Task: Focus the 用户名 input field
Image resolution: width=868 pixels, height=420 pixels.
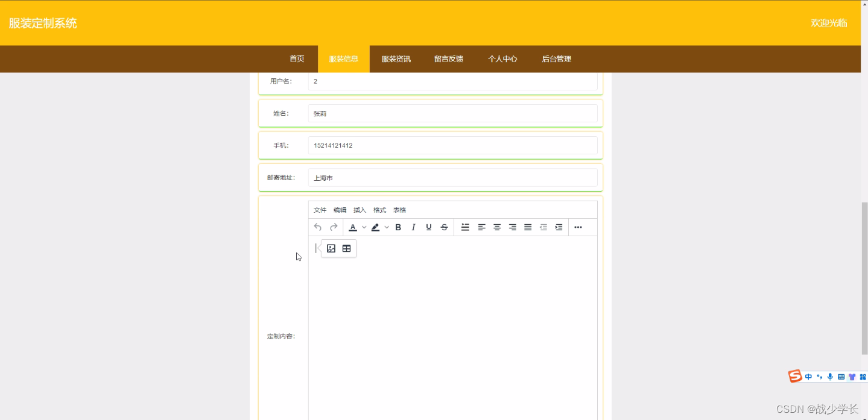Action: [x=452, y=81]
